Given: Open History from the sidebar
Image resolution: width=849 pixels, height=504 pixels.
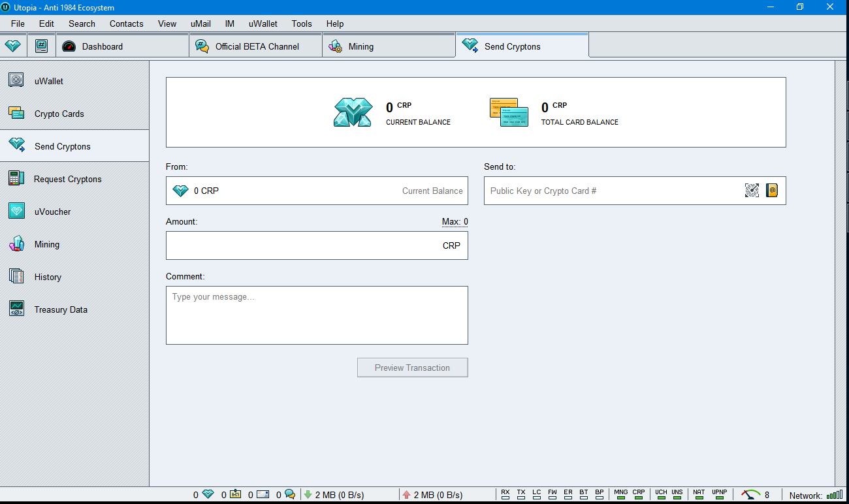Looking at the screenshot, I should (48, 277).
